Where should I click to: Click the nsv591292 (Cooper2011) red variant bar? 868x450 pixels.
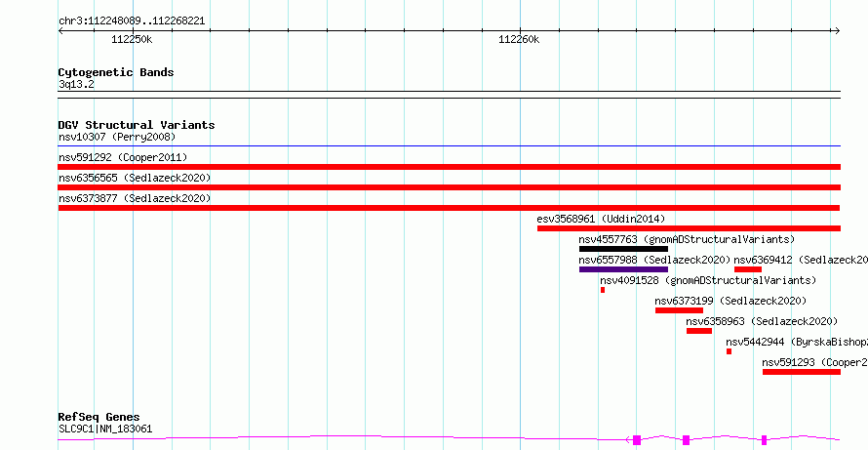coord(450,167)
